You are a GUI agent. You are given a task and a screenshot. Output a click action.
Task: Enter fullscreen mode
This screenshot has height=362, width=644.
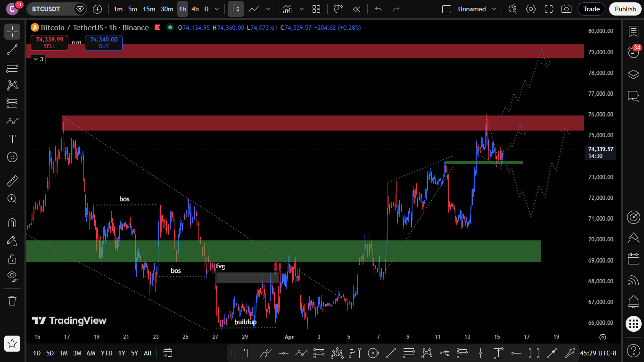point(549,9)
